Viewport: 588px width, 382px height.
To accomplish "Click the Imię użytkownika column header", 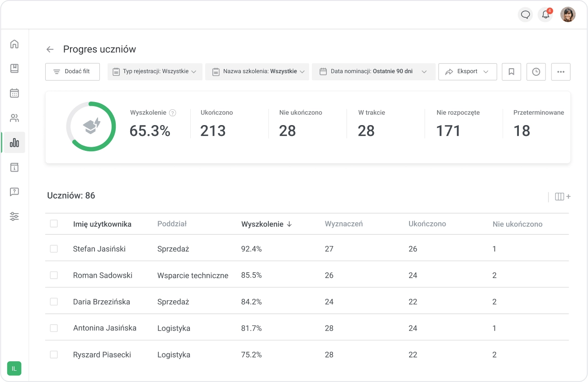I will [102, 224].
